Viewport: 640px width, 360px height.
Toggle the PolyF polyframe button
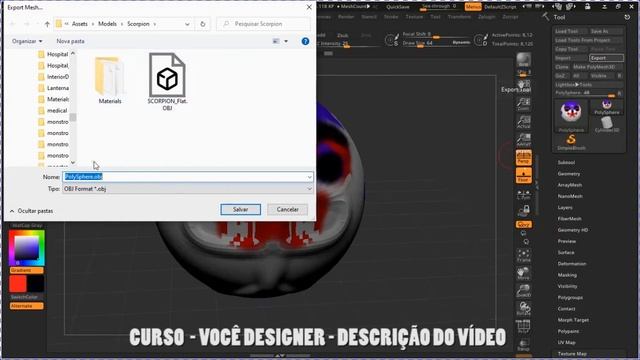tap(523, 327)
